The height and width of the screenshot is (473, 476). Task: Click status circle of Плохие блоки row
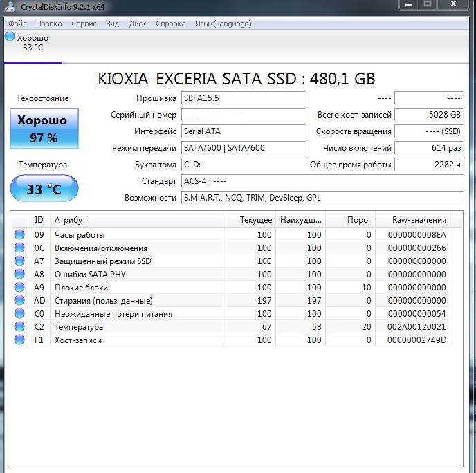click(19, 287)
